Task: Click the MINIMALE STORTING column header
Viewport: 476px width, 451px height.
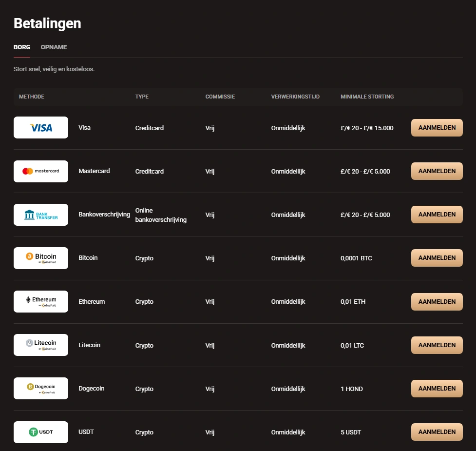Action: point(367,97)
